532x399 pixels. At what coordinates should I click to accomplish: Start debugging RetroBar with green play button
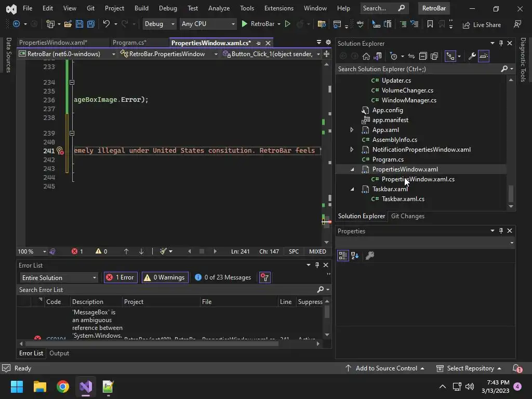(x=244, y=24)
